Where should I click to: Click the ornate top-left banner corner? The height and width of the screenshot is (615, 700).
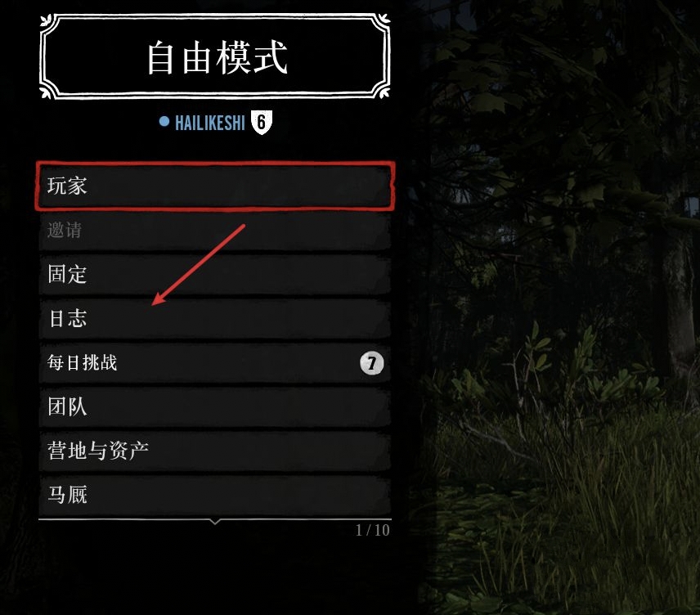[x=48, y=23]
